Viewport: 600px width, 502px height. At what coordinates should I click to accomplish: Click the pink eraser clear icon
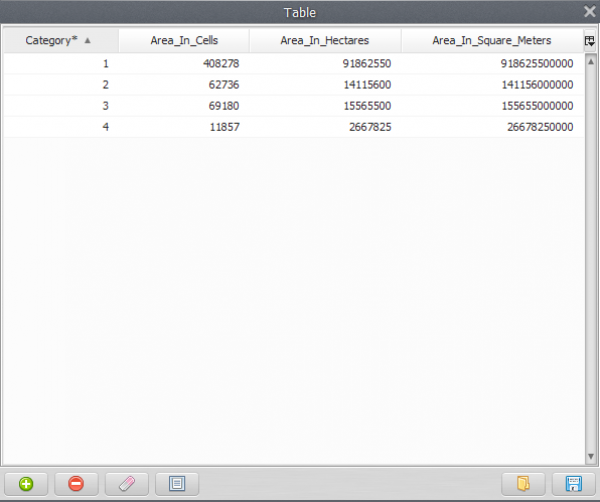pos(126,484)
